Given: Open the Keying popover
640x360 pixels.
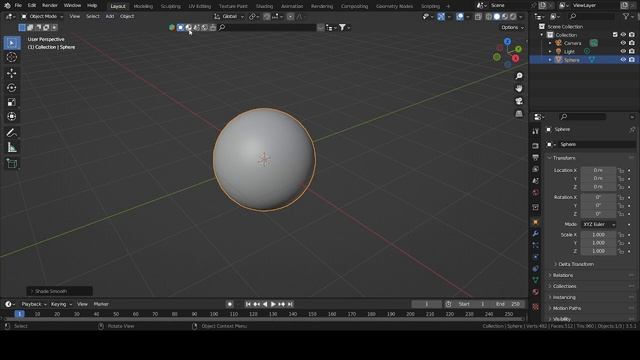Looking at the screenshot, I should pos(61,304).
